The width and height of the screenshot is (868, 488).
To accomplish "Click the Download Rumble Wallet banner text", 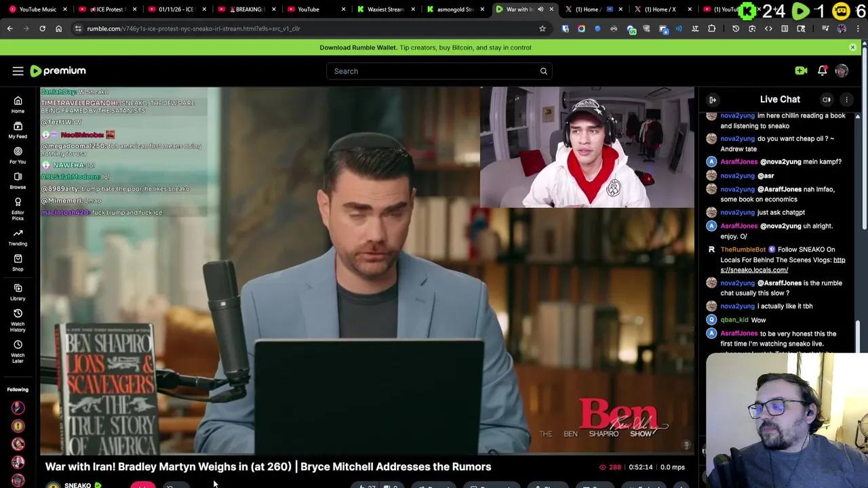I will [425, 47].
